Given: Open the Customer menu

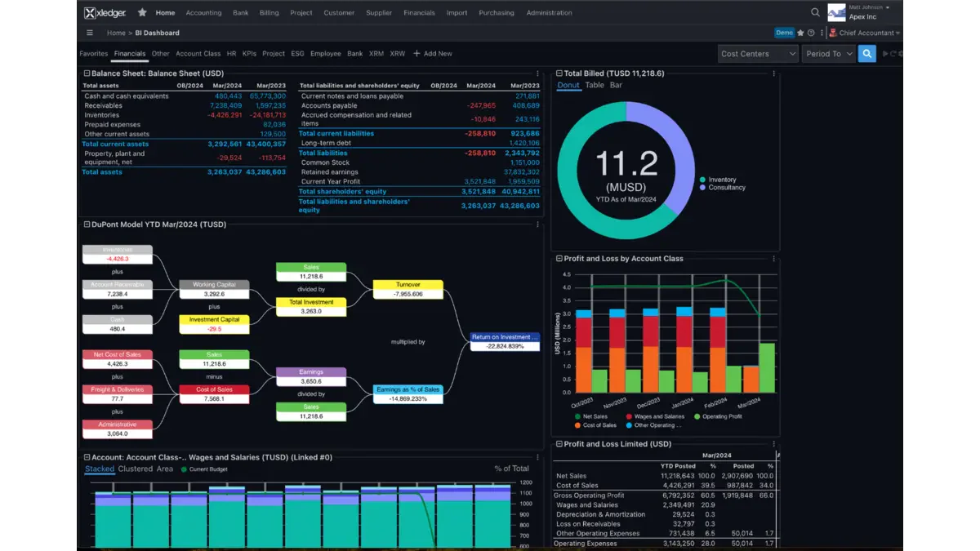Looking at the screenshot, I should [339, 13].
